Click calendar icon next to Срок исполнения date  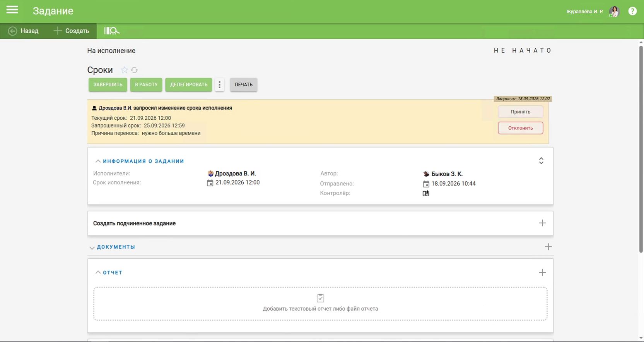click(x=210, y=183)
